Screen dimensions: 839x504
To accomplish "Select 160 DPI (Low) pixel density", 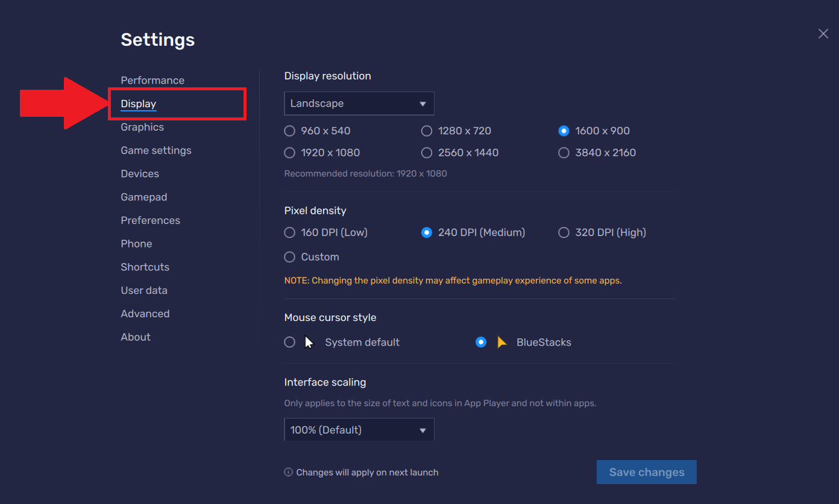I will point(290,233).
